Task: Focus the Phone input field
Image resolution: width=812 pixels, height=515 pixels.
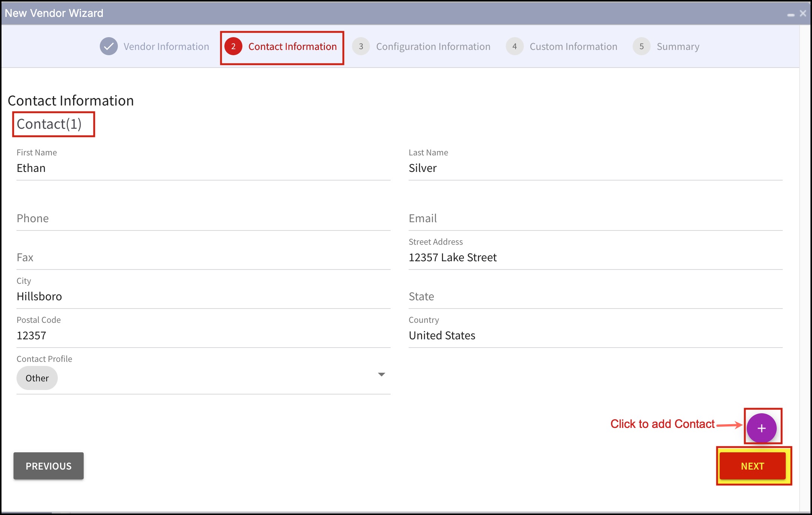Action: pos(203,218)
